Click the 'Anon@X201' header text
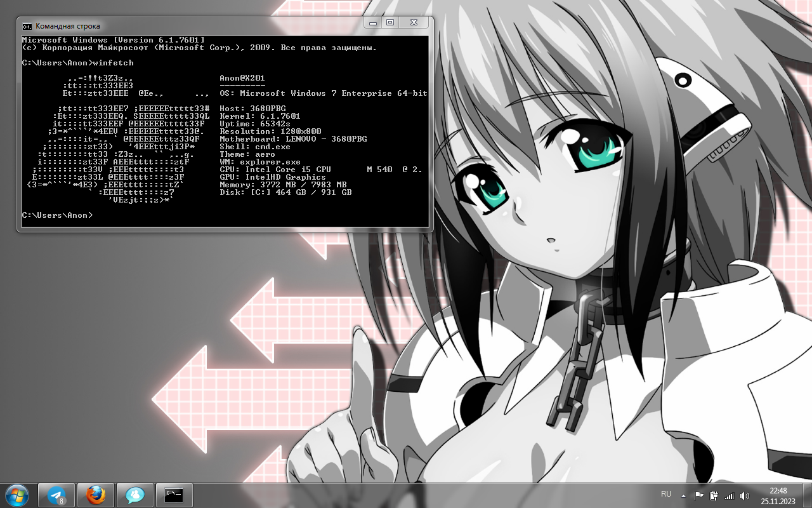The width and height of the screenshot is (812, 508). click(x=242, y=78)
